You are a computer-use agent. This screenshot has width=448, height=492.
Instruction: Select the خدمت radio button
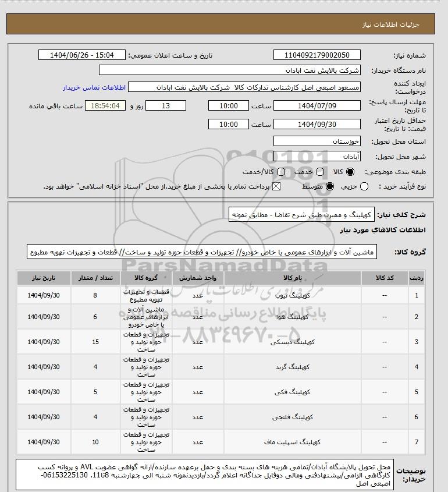click(320, 172)
